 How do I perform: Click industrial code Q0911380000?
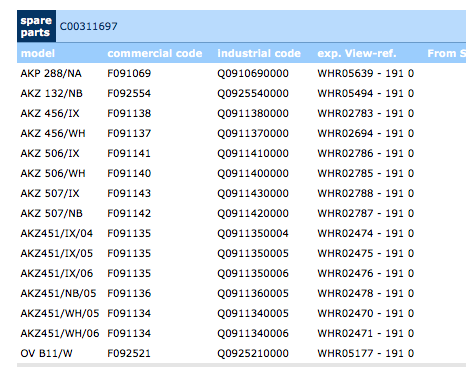tap(253, 113)
